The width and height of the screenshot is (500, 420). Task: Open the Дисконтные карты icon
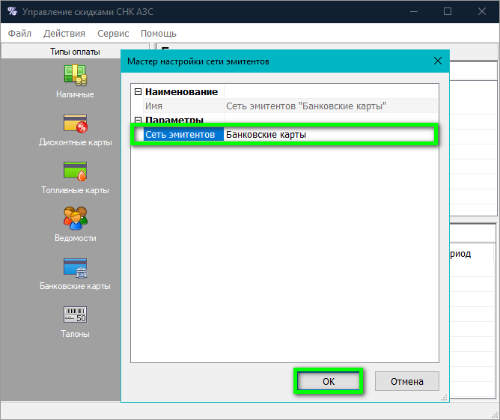[75, 123]
